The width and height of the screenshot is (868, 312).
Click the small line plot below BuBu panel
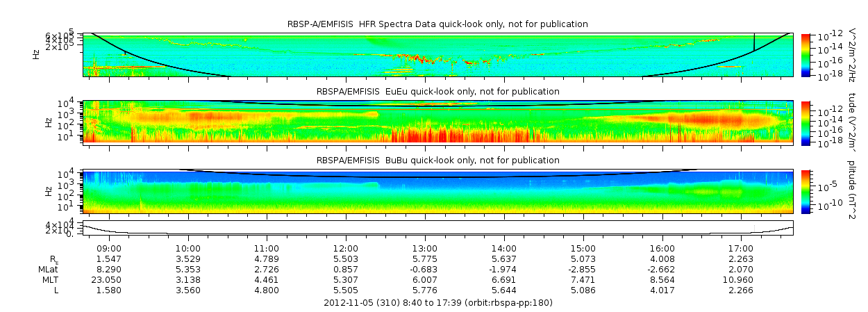pos(437,228)
